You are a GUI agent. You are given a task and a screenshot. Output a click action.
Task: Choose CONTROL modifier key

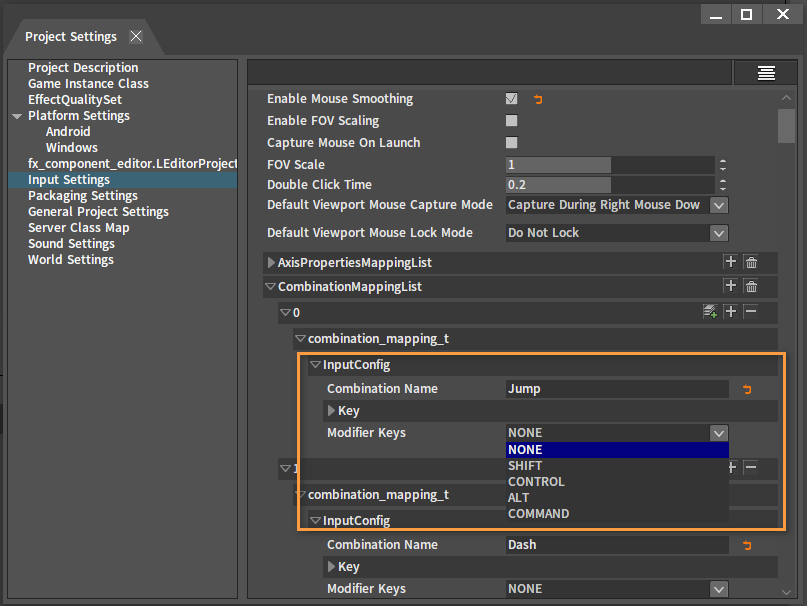[x=617, y=481]
